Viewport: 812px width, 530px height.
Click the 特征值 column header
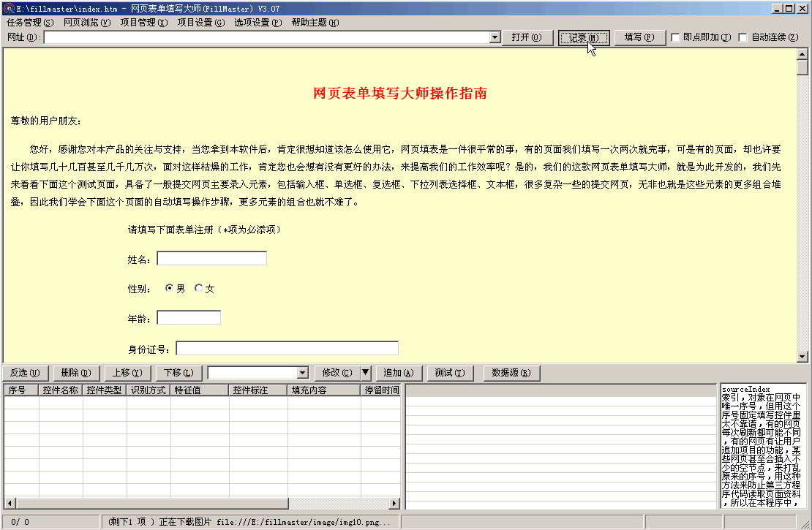[200, 390]
